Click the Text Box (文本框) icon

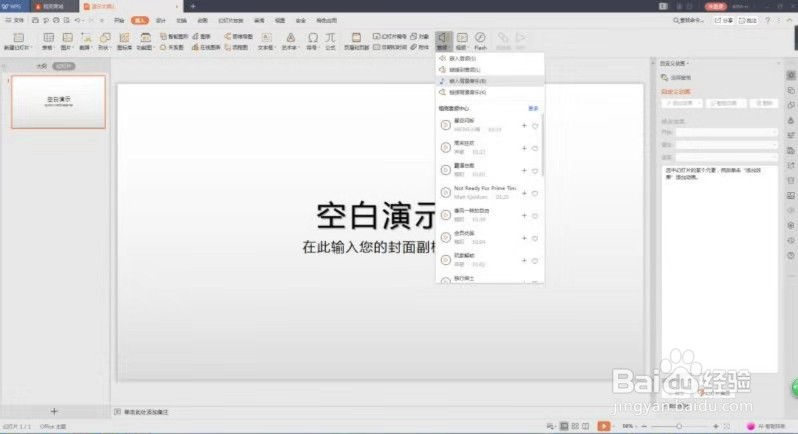[266, 40]
